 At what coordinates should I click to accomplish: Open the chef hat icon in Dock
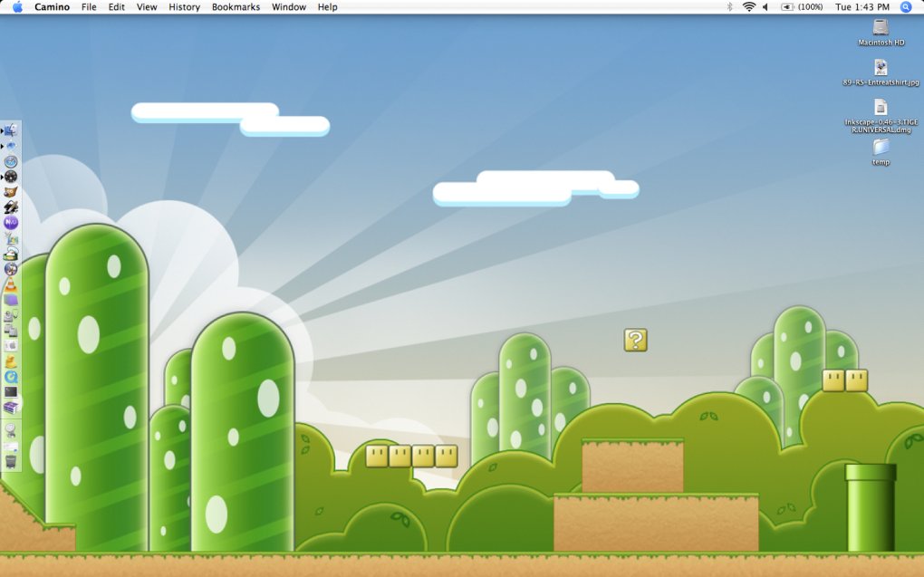click(x=11, y=254)
